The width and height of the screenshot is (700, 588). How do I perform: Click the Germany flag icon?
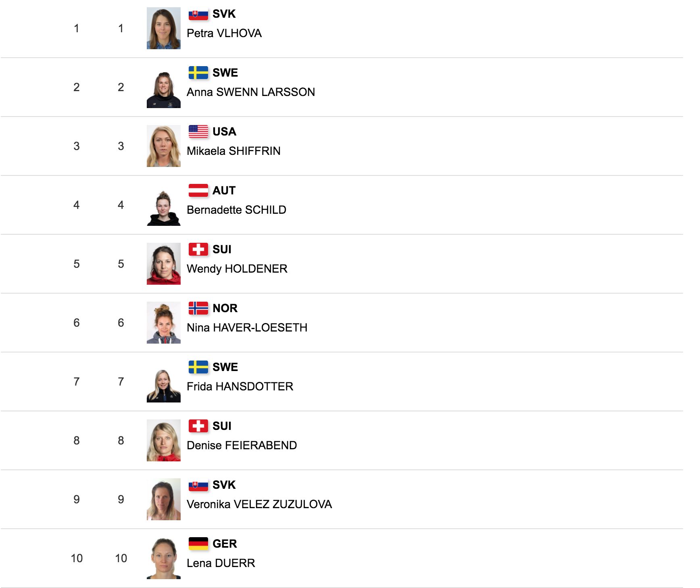click(x=198, y=544)
